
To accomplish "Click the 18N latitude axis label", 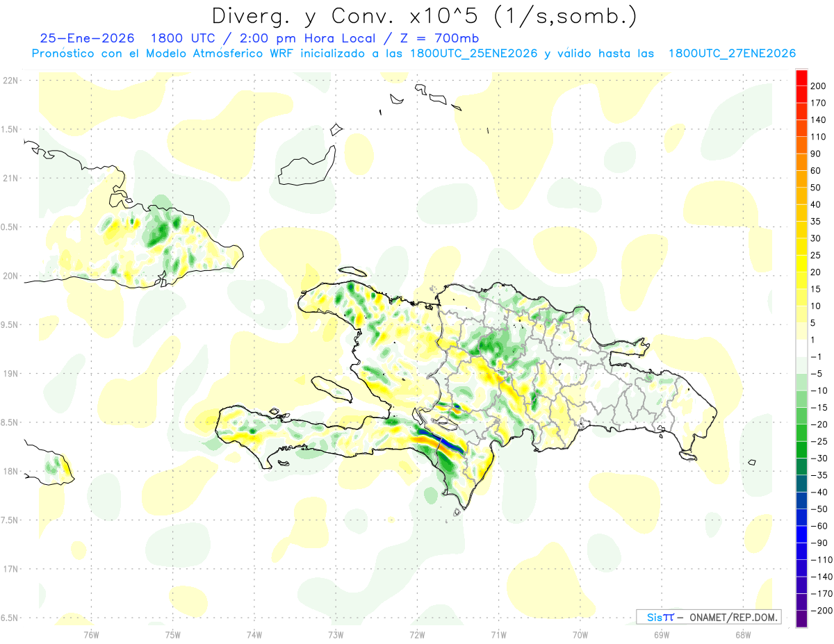I will click(11, 471).
